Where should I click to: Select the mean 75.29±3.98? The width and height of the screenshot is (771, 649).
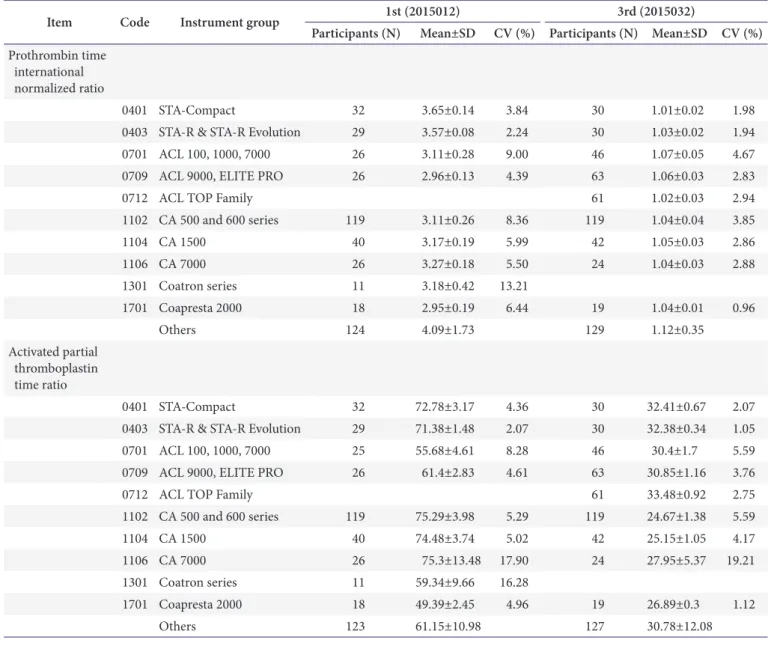[x=445, y=516]
